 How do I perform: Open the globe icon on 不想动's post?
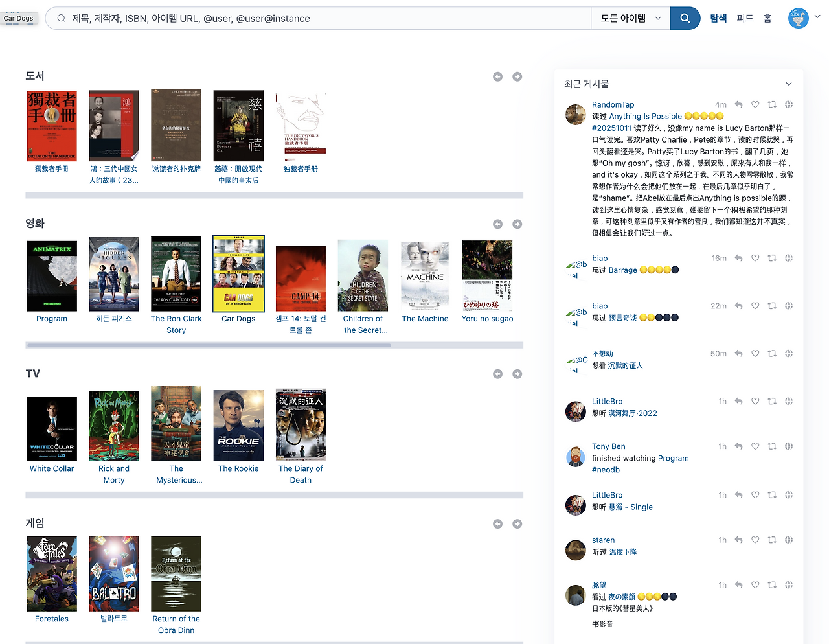[789, 354]
